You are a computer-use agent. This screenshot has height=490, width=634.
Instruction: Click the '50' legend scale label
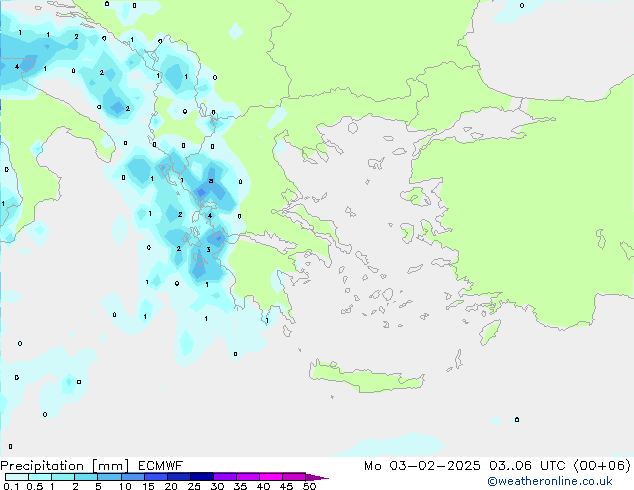pyautogui.click(x=309, y=486)
